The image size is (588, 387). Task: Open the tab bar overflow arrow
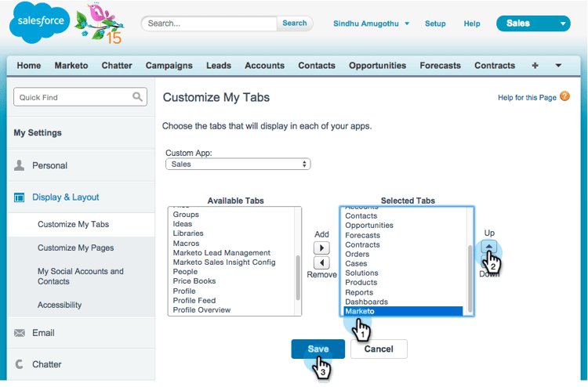[558, 66]
